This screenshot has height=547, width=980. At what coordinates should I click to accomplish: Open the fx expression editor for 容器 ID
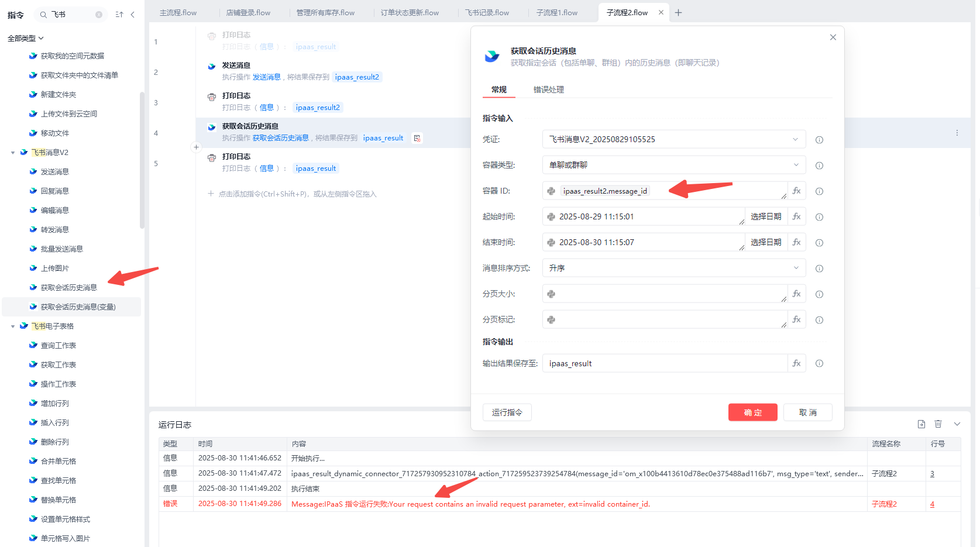pos(797,191)
